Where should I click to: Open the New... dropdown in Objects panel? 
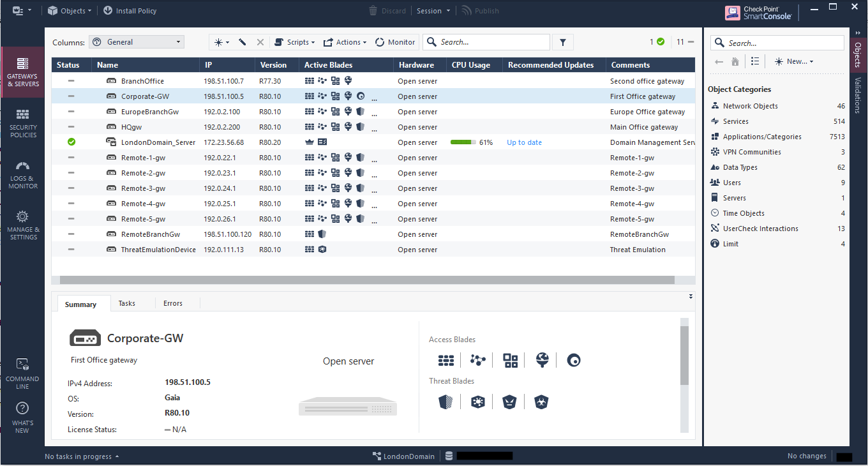794,61
